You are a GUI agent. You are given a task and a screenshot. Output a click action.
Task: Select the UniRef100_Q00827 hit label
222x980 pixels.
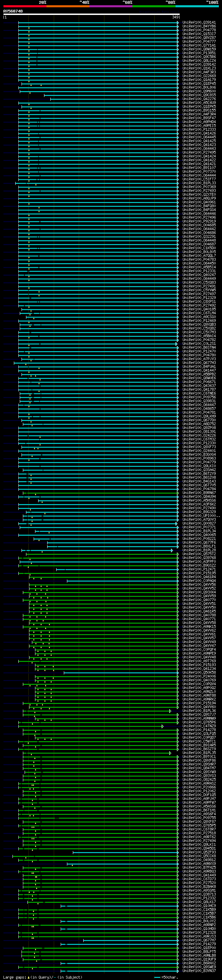point(199,523)
